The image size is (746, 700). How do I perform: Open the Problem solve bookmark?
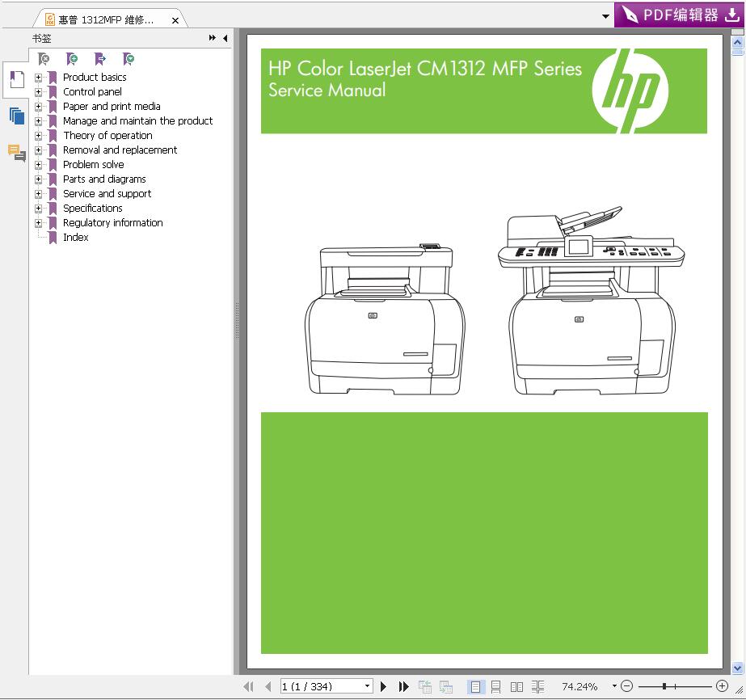tap(94, 165)
